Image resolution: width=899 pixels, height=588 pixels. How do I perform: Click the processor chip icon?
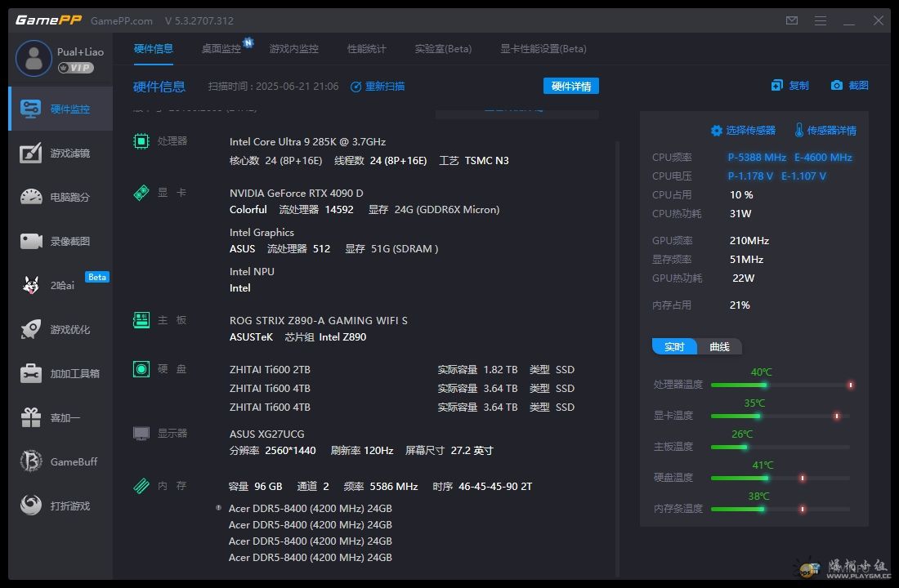click(x=141, y=141)
